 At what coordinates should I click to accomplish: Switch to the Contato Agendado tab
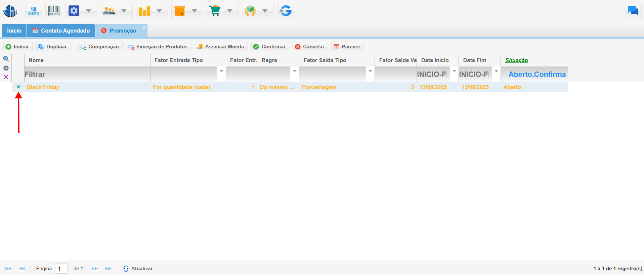click(61, 31)
